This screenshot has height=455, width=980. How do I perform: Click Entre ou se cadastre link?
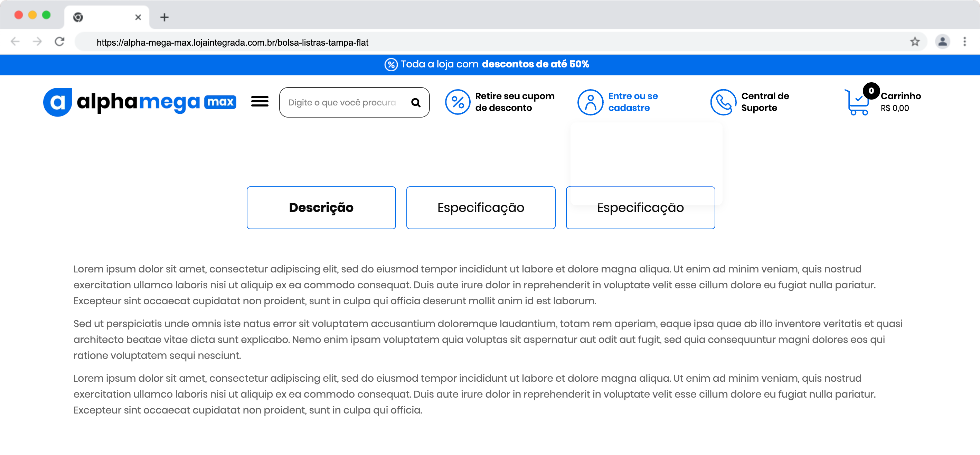click(633, 102)
